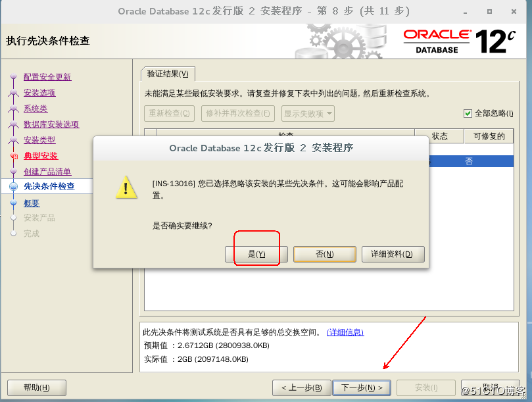Click step node beside 配置安全更新
The width and height of the screenshot is (532, 402).
coord(14,77)
